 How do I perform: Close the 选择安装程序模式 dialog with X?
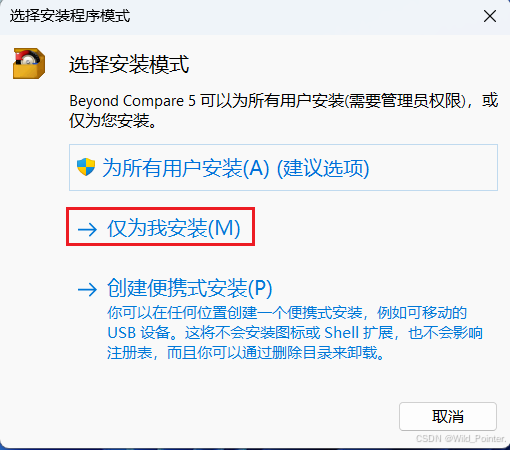(x=490, y=16)
